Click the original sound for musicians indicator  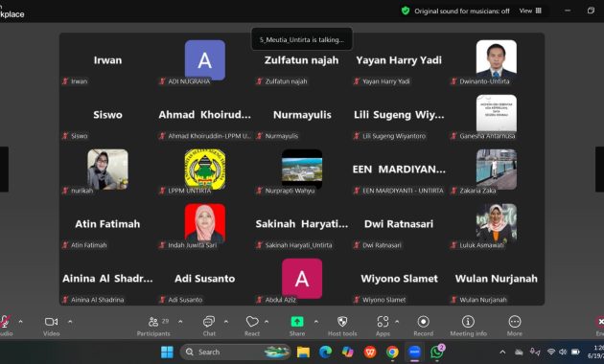455,11
